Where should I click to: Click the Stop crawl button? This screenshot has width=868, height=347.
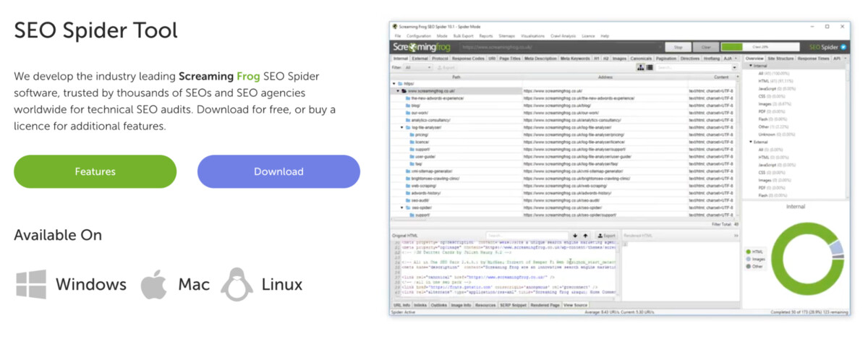point(678,47)
